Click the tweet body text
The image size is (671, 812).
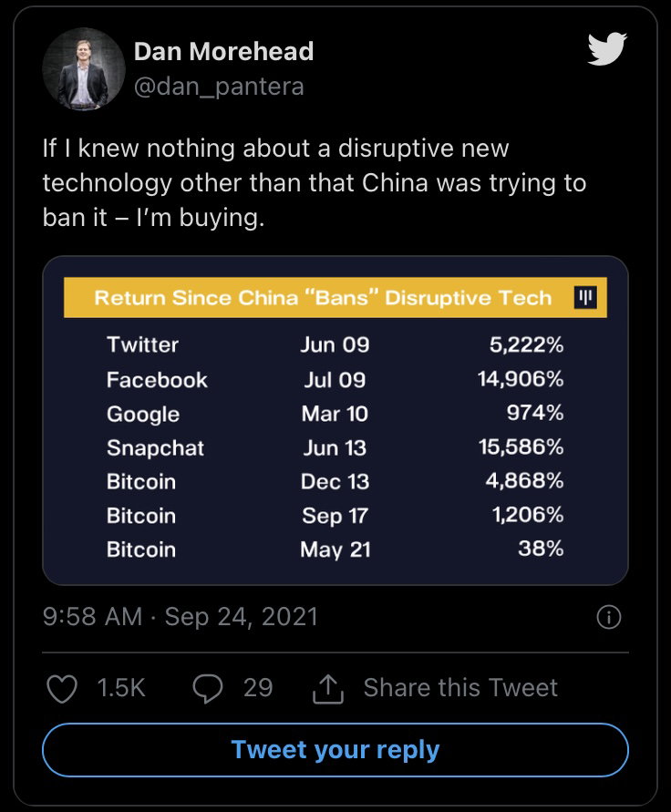315,183
